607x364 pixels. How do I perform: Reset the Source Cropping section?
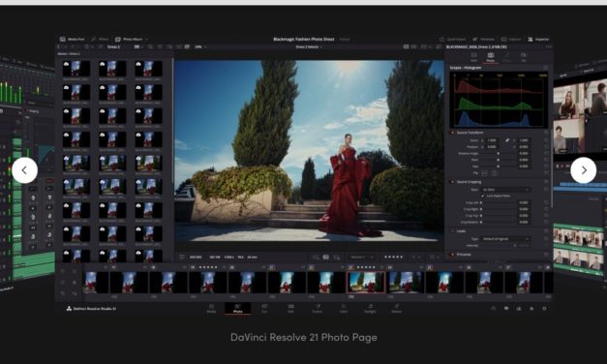[545, 182]
